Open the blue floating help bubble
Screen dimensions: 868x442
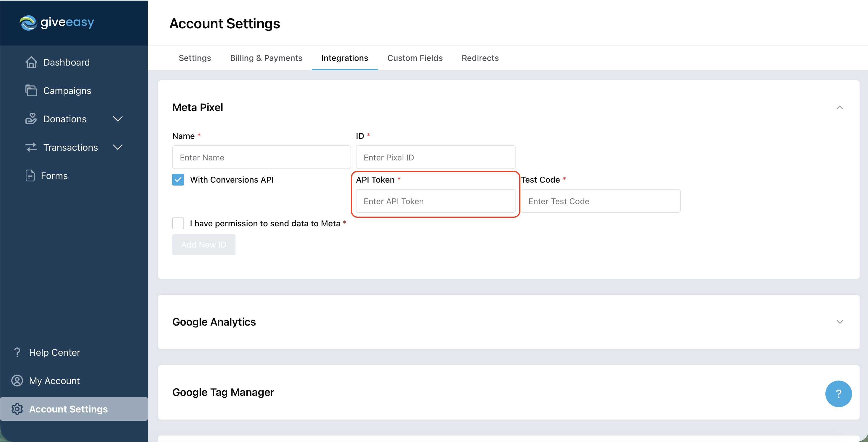pyautogui.click(x=838, y=394)
